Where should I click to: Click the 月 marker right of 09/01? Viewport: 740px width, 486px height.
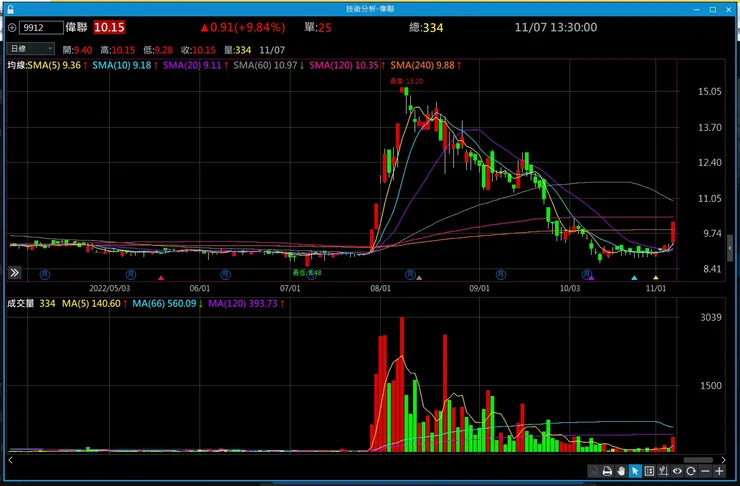(501, 274)
